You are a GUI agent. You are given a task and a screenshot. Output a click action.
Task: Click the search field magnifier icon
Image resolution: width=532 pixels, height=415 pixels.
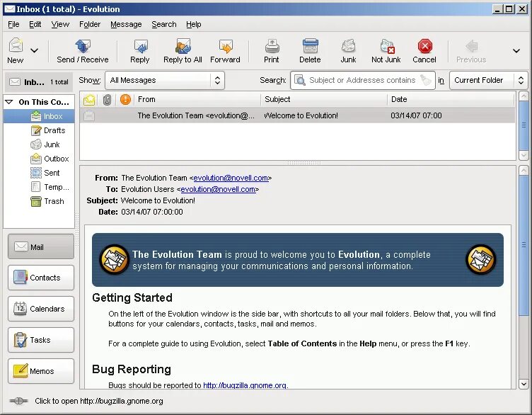[299, 80]
